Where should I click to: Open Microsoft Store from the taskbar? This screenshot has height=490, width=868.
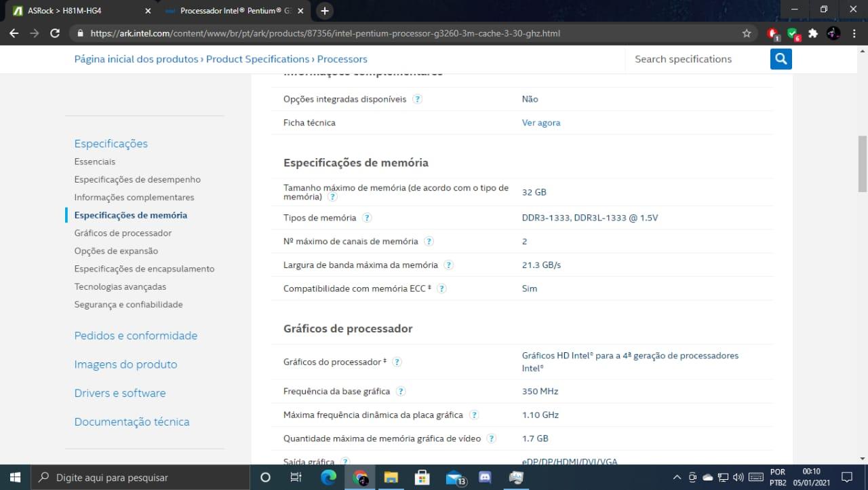422,477
